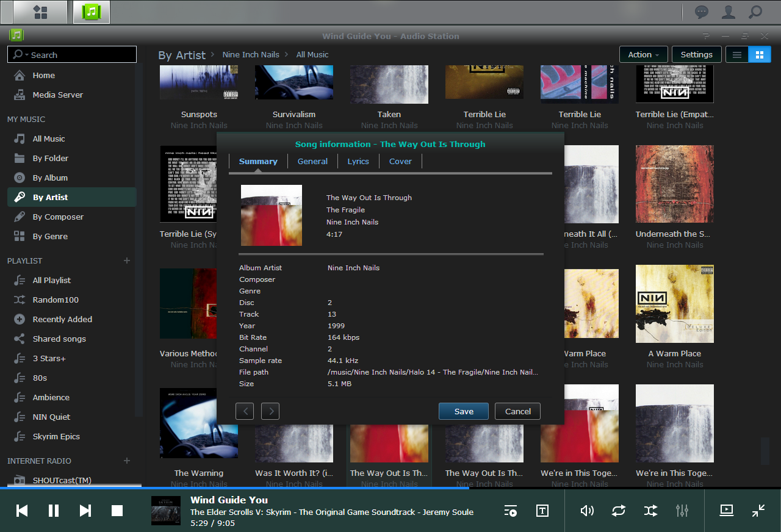Click the Audio Station taskbar icon
The width and height of the screenshot is (781, 532).
coord(91,12)
